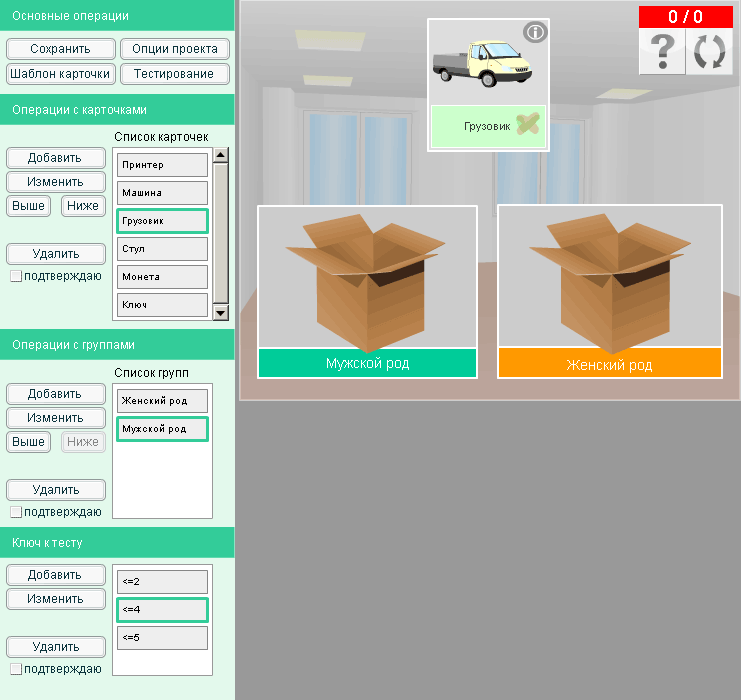741x700 pixels.
Task: Click the refresh arrows restart icon
Action: (x=709, y=51)
